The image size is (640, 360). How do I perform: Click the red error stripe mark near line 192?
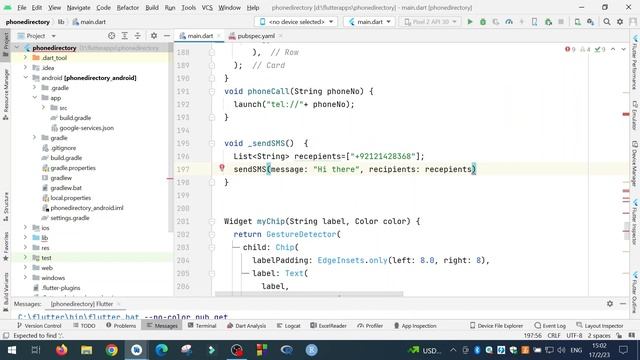coord(626,114)
